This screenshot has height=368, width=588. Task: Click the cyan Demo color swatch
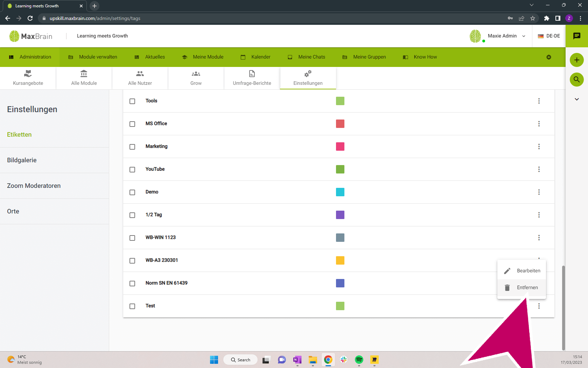tap(340, 192)
